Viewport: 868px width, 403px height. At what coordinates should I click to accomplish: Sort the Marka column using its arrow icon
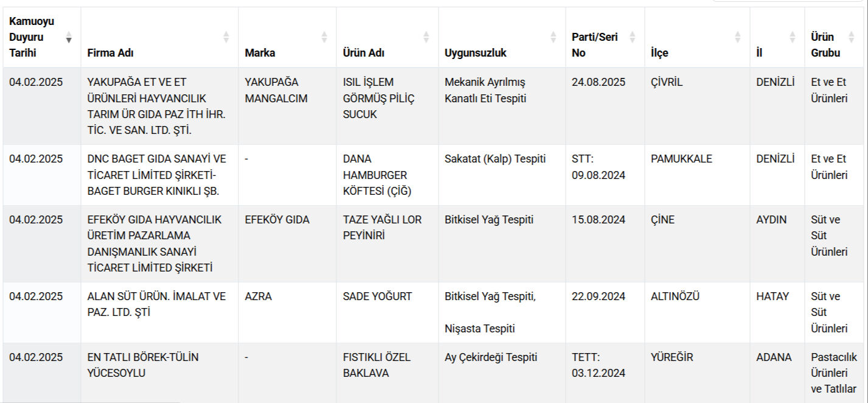324,38
